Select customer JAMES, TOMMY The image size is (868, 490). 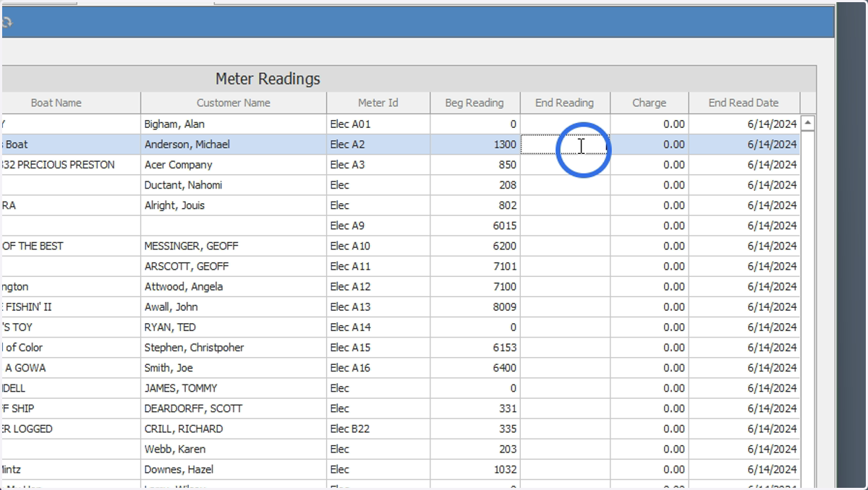(181, 388)
